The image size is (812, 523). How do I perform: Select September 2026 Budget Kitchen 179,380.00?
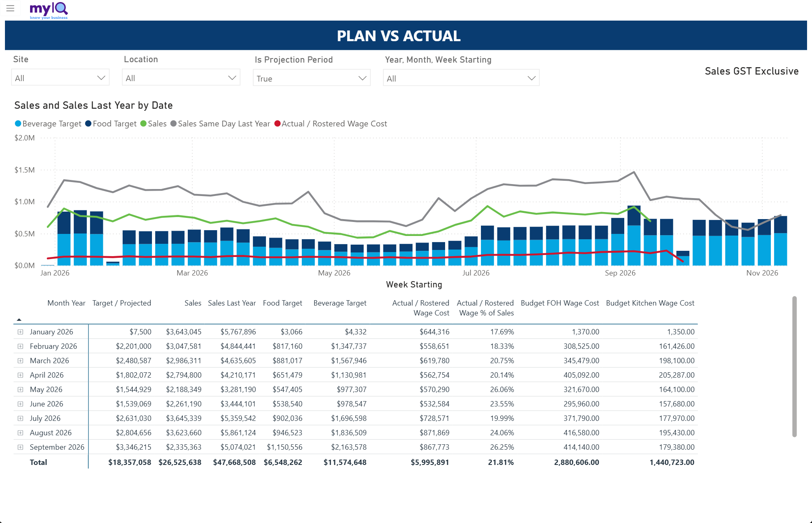coord(677,447)
